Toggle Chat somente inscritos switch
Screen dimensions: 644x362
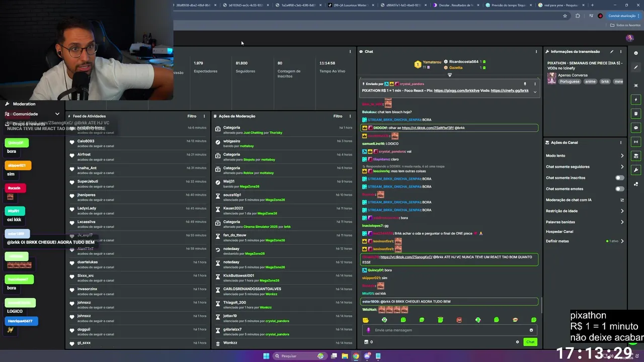click(x=620, y=177)
